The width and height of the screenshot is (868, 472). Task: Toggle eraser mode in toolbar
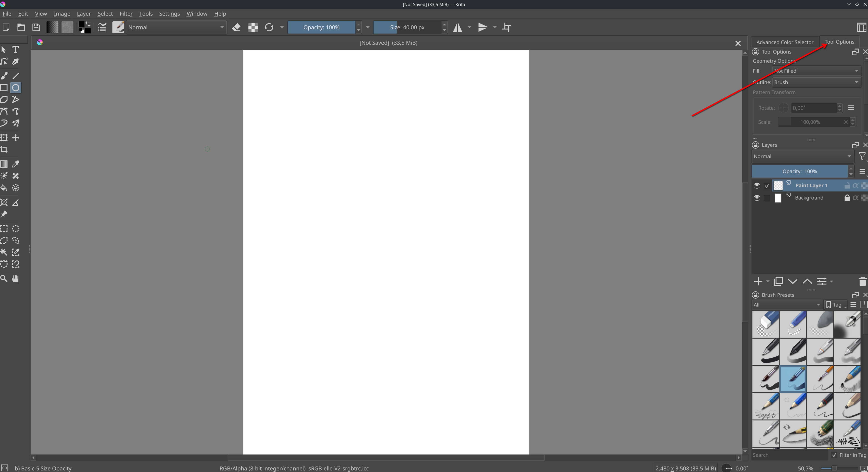(237, 27)
